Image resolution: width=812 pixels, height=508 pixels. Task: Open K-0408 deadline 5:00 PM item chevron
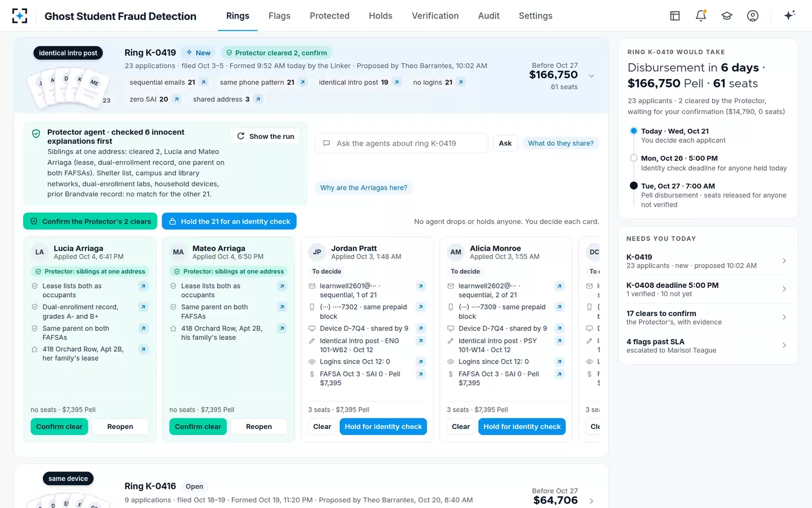click(784, 289)
